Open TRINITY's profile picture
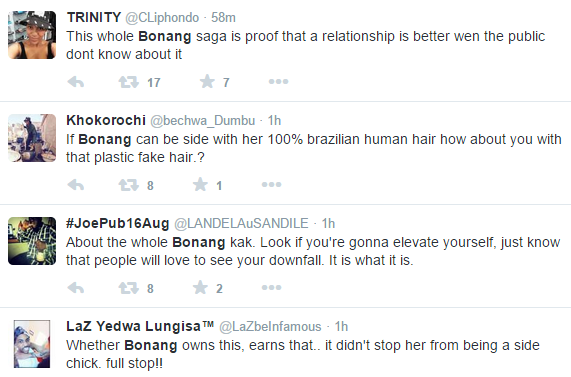 (32, 35)
